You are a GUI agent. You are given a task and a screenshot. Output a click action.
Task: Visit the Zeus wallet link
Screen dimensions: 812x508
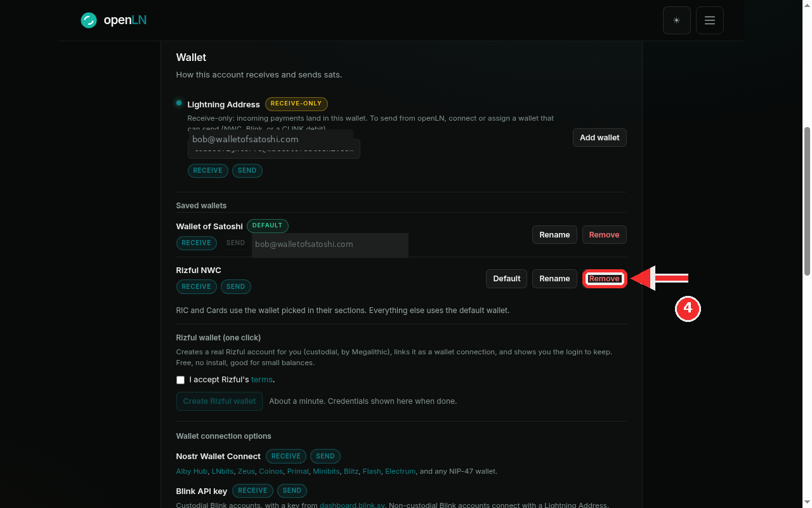coord(246,471)
